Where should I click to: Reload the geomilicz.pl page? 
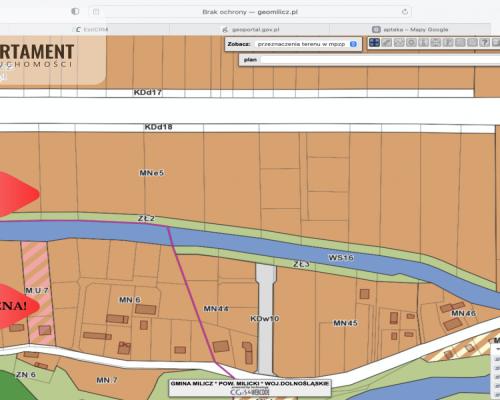(x=405, y=12)
